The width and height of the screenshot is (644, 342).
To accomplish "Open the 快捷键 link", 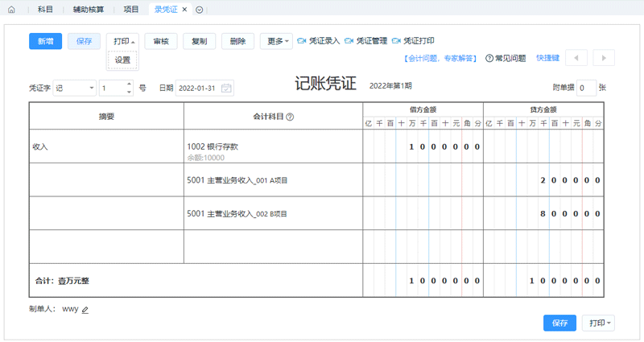I will point(548,58).
